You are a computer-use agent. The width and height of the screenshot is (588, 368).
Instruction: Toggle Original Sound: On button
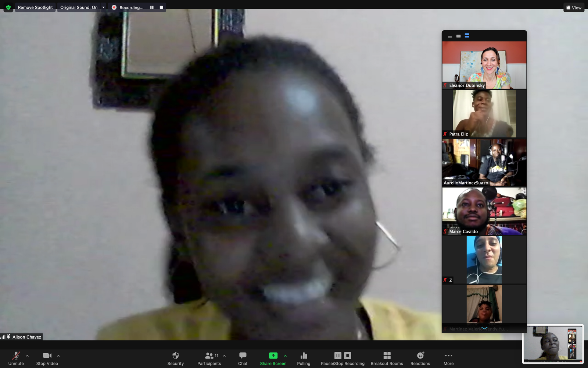coord(79,7)
